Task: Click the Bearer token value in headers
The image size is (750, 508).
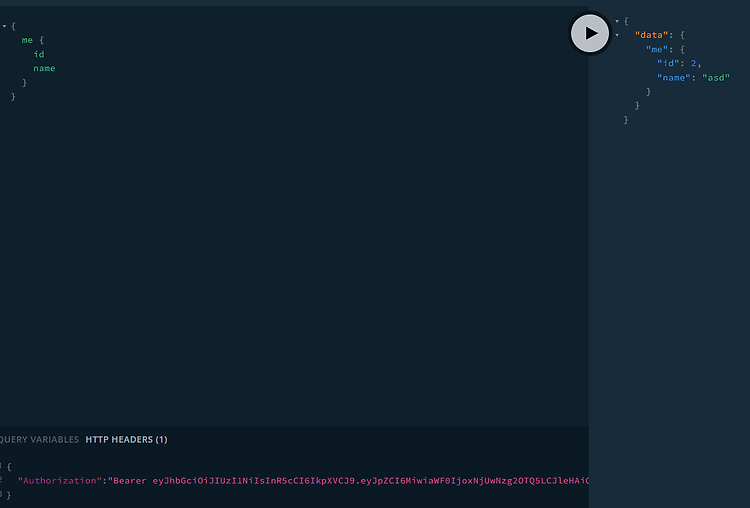Action: click(349, 481)
